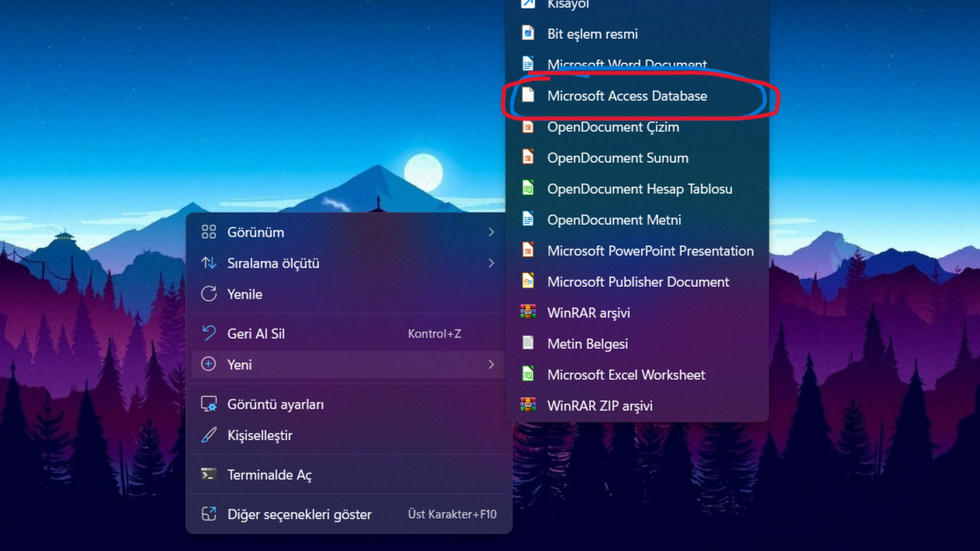The width and height of the screenshot is (980, 551).
Task: Click the Bit eşlem resmi icon
Action: coord(528,33)
